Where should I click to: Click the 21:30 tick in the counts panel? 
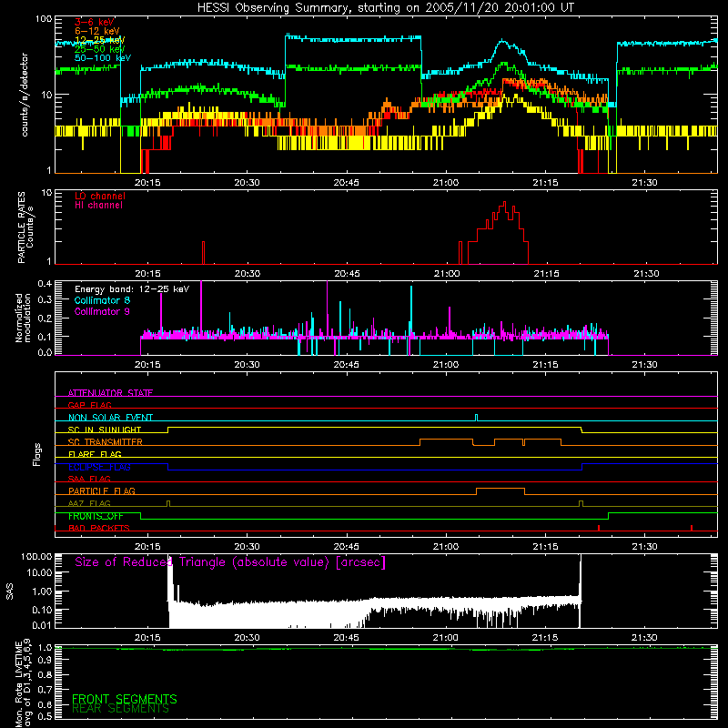point(644,183)
